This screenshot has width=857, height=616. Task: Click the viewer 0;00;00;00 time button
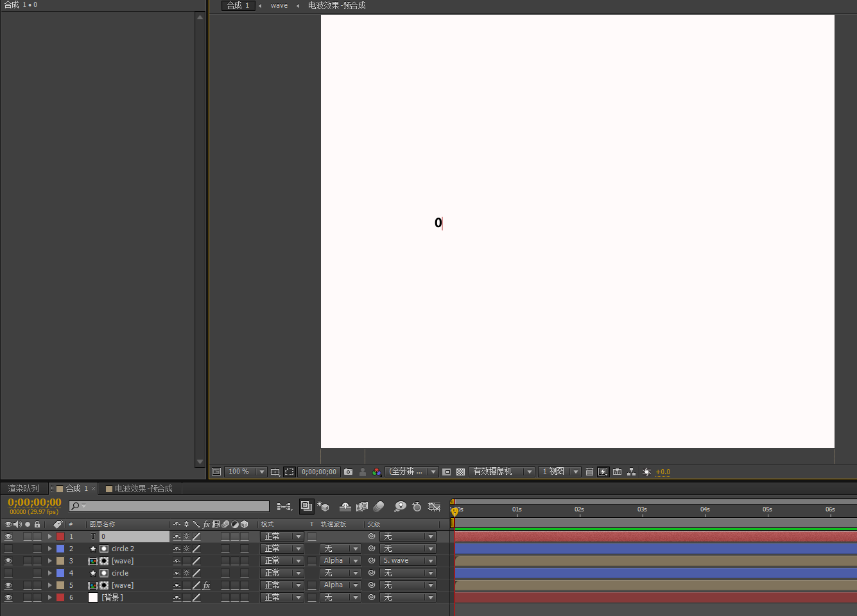point(319,472)
